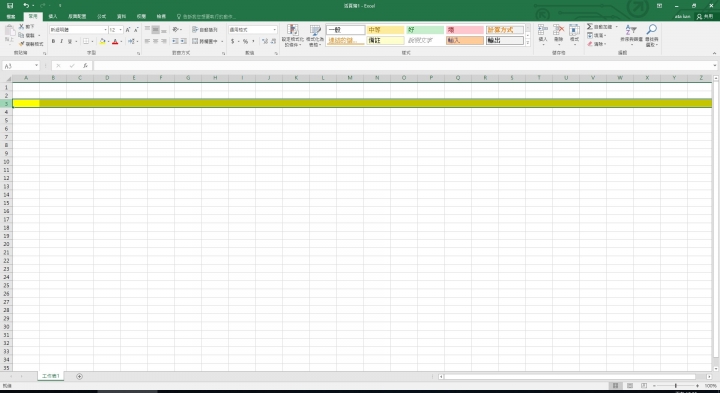Apply the yellow fill color bucket
The image size is (720, 393).
pos(102,41)
